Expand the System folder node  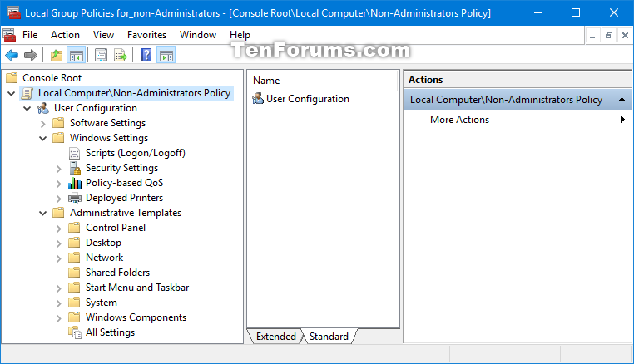point(58,303)
